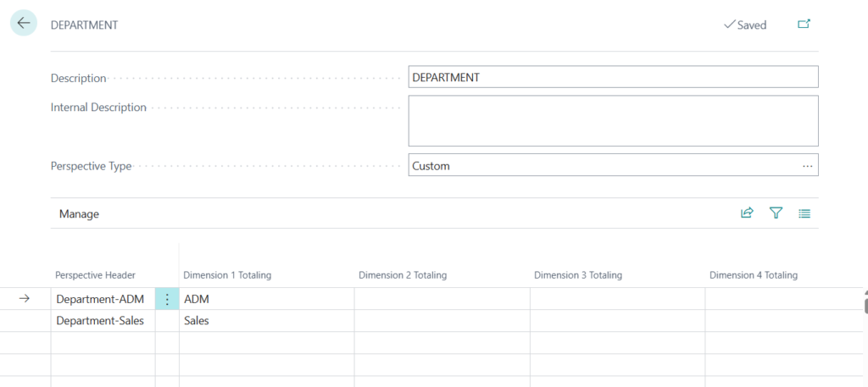868x387 pixels.
Task: Open Perspective Type lookup ellipsis
Action: click(807, 166)
